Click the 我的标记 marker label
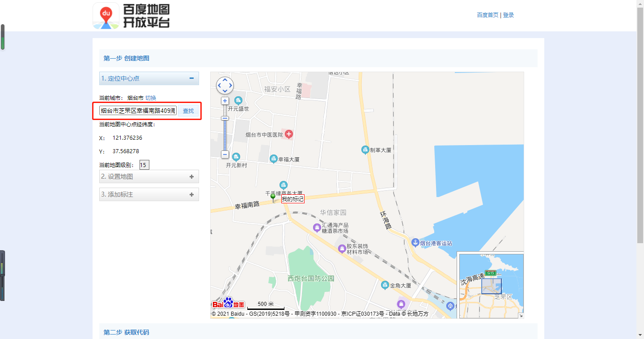The image size is (644, 339). [292, 199]
